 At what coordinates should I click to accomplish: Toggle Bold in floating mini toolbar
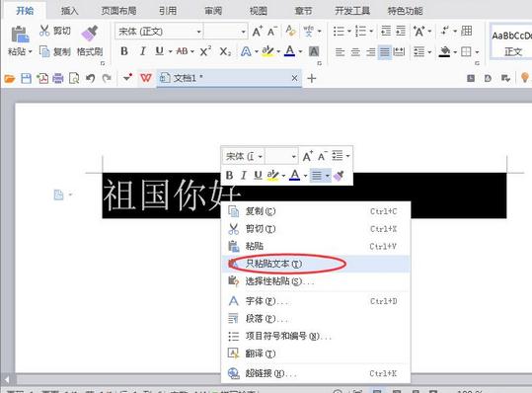(229, 176)
